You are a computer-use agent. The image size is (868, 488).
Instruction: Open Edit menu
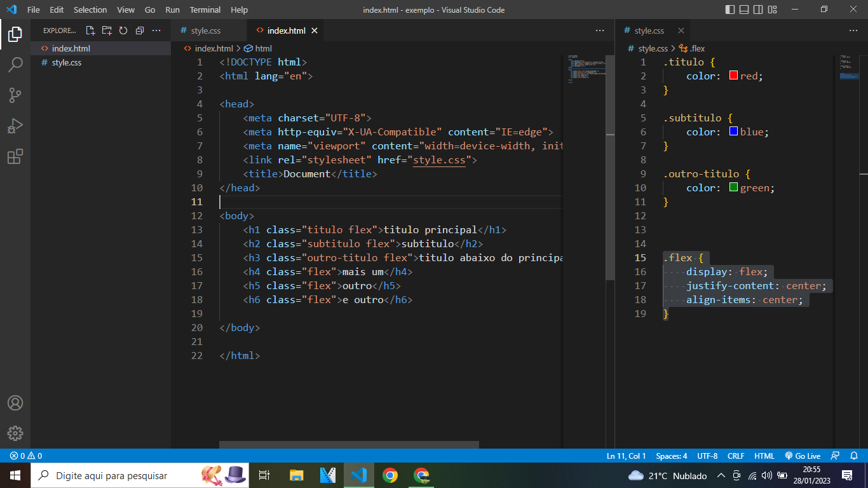tap(57, 10)
